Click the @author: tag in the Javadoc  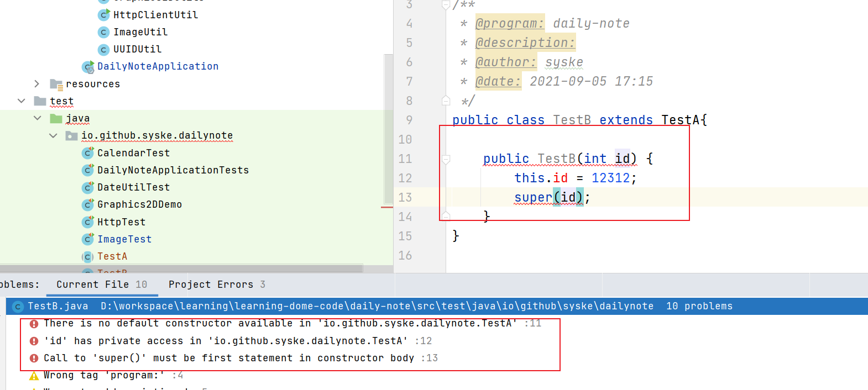tap(506, 62)
